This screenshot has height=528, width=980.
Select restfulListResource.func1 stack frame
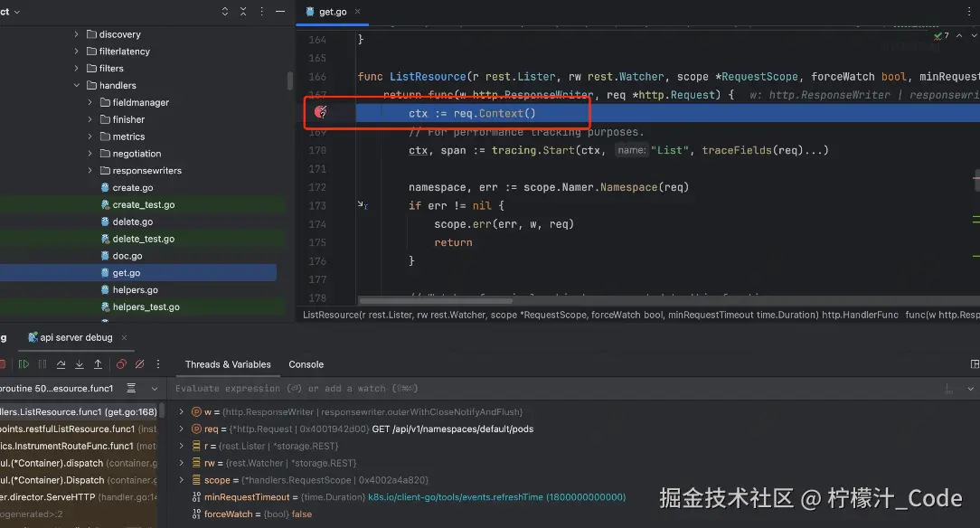tap(78, 429)
